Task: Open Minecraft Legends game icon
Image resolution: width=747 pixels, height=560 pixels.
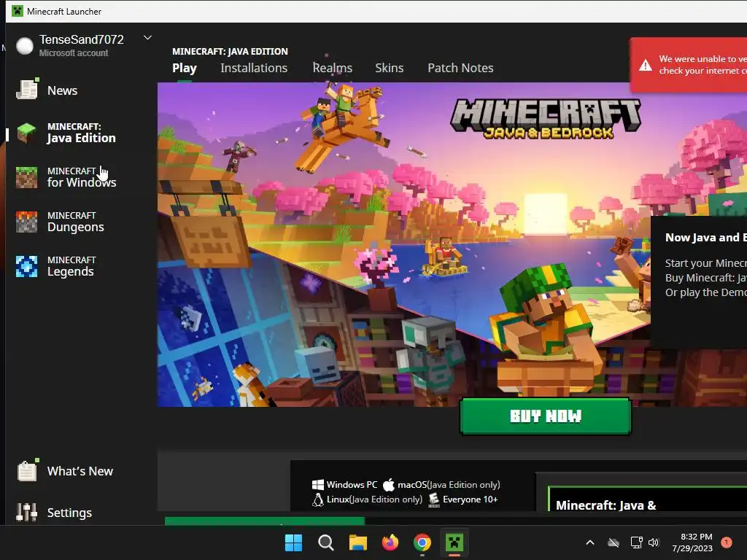Action: pos(26,266)
